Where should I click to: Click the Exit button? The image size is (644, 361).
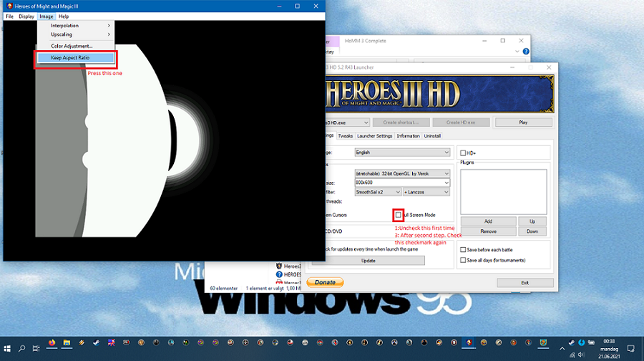(525, 283)
